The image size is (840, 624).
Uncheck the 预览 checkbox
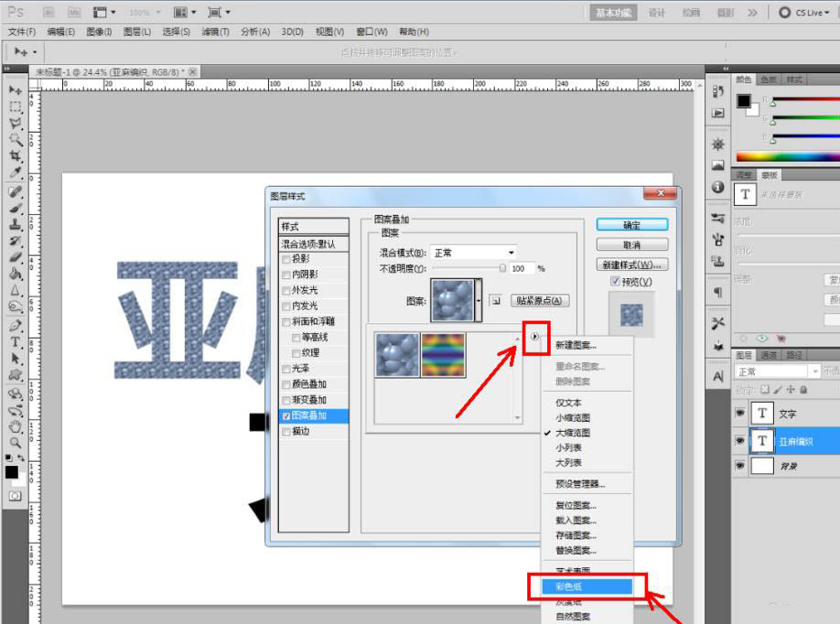point(618,281)
